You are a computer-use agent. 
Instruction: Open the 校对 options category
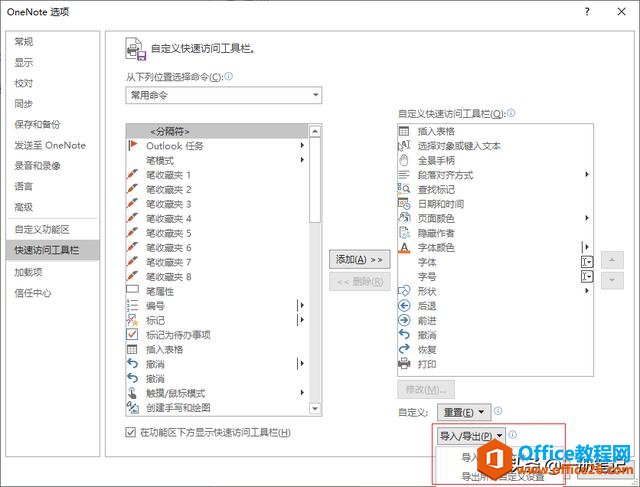53,83
